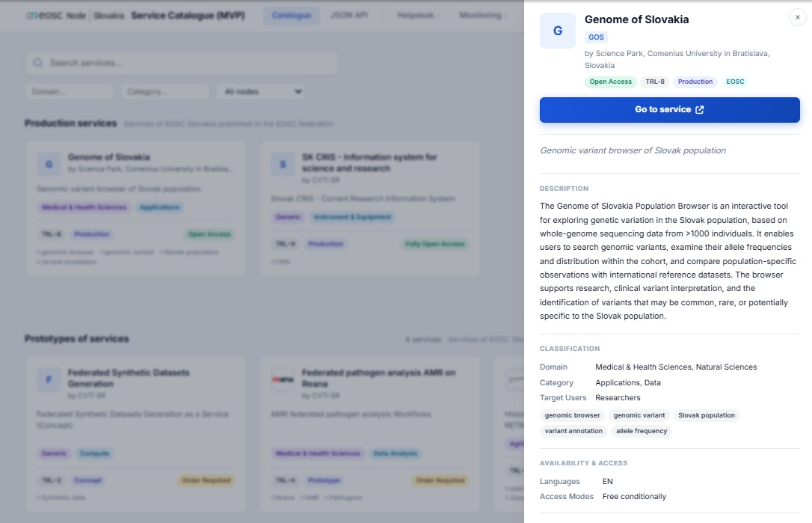Open the SK CRIS service card title
812x523 pixels.
(369, 163)
